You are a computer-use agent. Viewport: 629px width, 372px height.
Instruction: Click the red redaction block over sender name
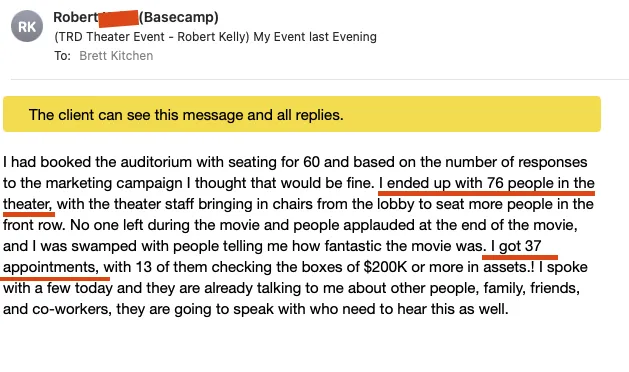118,19
